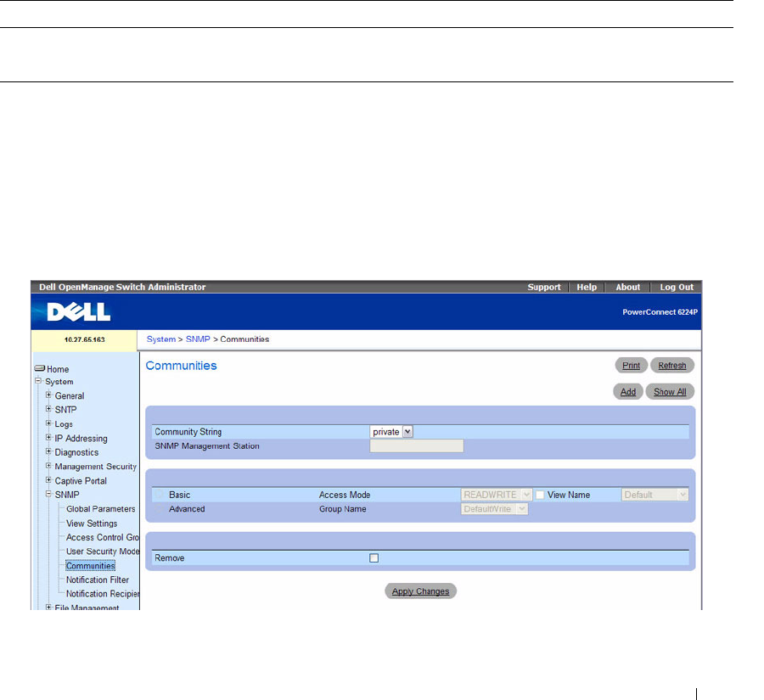Viewport: 764px width, 700px height.
Task: Open Notification Recipients page
Action: [103, 594]
